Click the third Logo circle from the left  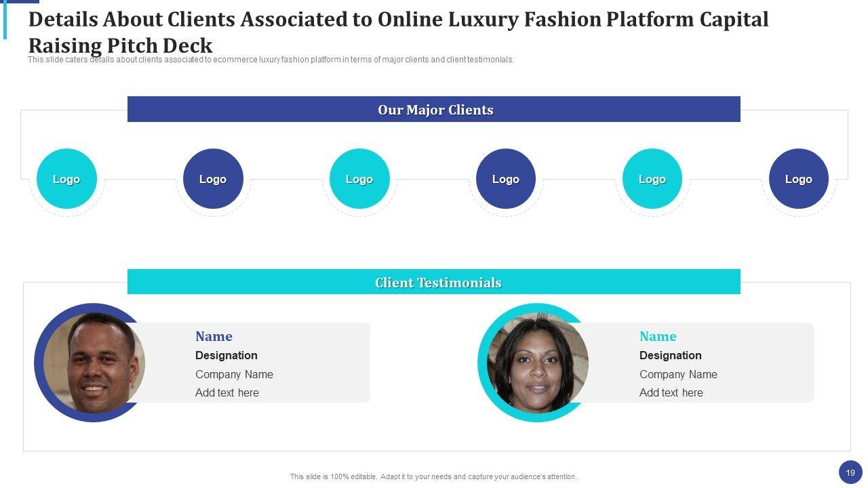coord(359,179)
